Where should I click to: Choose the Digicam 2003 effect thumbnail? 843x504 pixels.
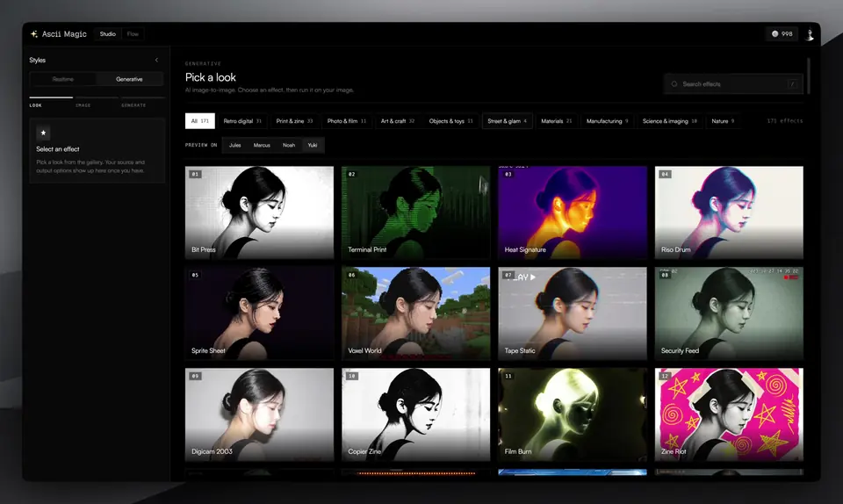coord(259,414)
